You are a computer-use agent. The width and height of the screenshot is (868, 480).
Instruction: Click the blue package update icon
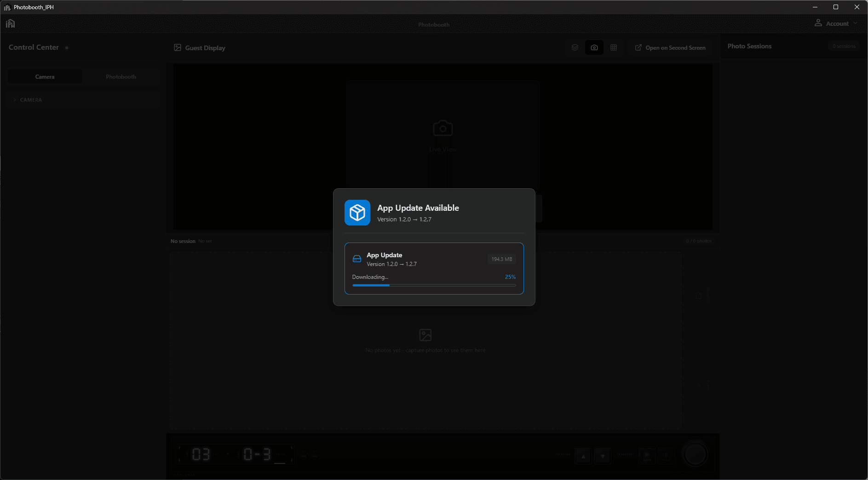pos(357,213)
